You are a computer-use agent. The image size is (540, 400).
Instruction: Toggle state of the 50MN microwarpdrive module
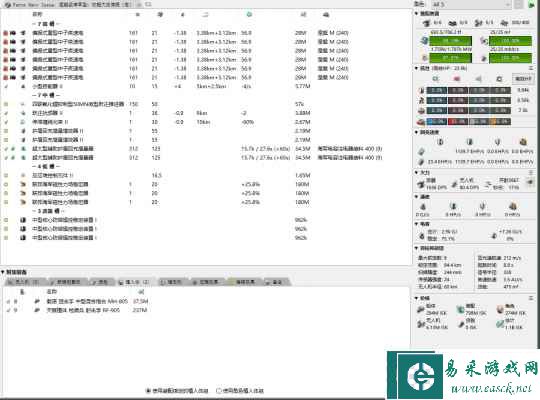coord(6,104)
